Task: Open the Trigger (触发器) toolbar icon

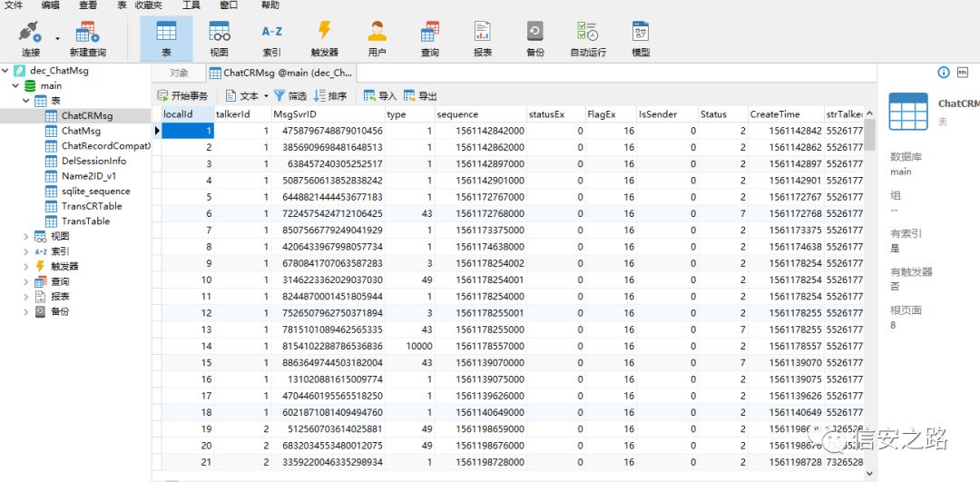Action: pyautogui.click(x=324, y=37)
